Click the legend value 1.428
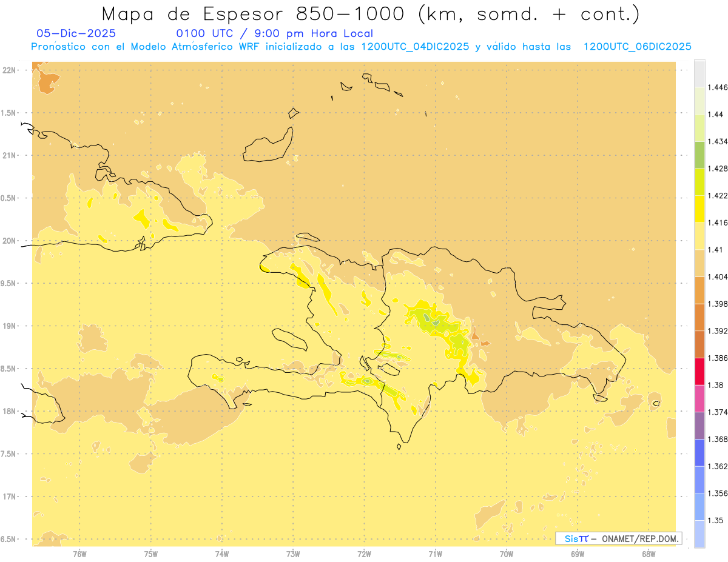Viewport: 728px width, 562px height. click(718, 169)
